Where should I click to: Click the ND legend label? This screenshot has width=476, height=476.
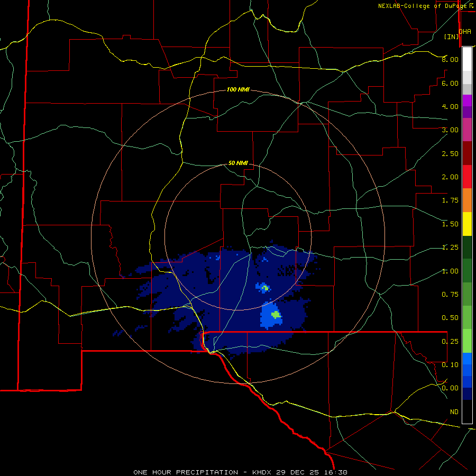click(454, 412)
